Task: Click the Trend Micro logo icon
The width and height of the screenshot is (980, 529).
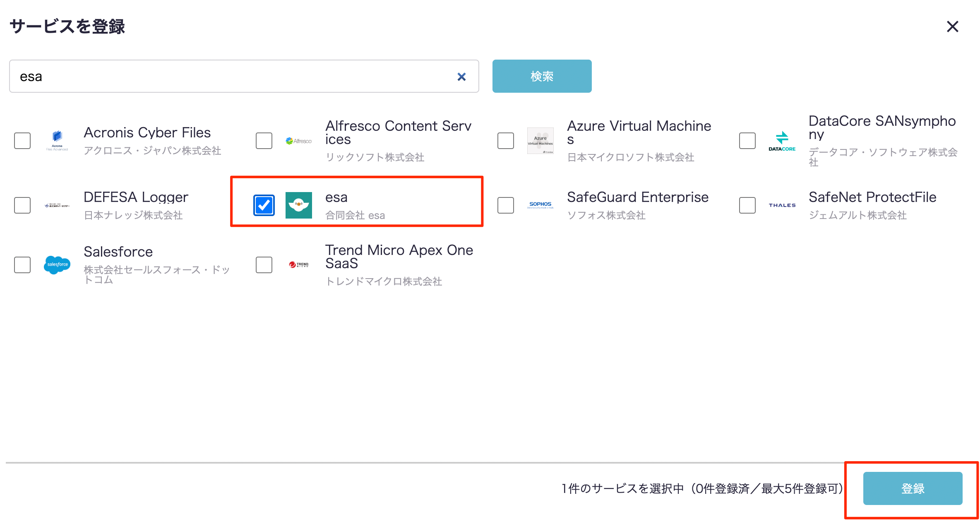Action: (x=298, y=264)
